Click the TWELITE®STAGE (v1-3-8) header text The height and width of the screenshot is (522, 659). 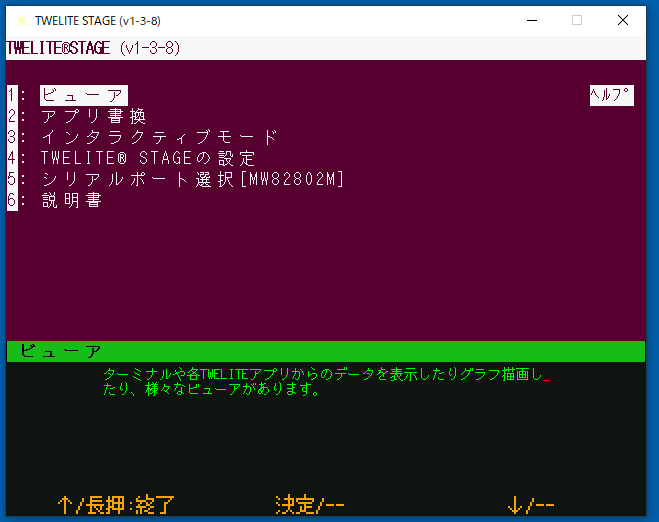coord(93,48)
